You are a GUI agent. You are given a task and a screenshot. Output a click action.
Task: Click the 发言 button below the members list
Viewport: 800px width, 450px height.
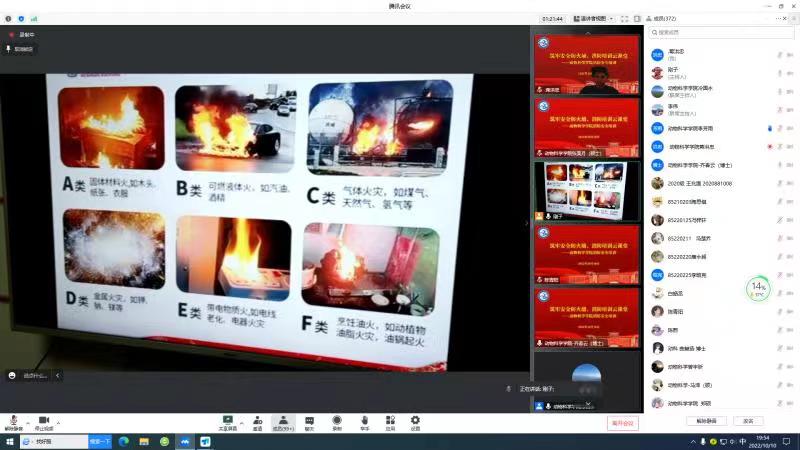(x=748, y=421)
